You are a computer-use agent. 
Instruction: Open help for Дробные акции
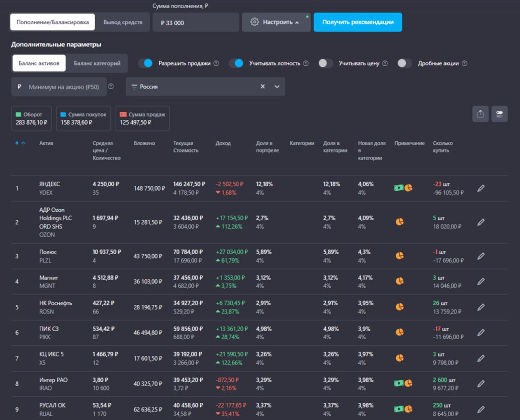click(465, 64)
